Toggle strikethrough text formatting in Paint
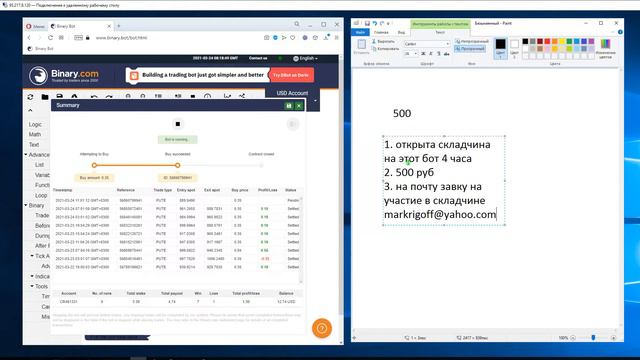Image resolution: width=640 pixels, height=360 pixels. (x=447, y=53)
